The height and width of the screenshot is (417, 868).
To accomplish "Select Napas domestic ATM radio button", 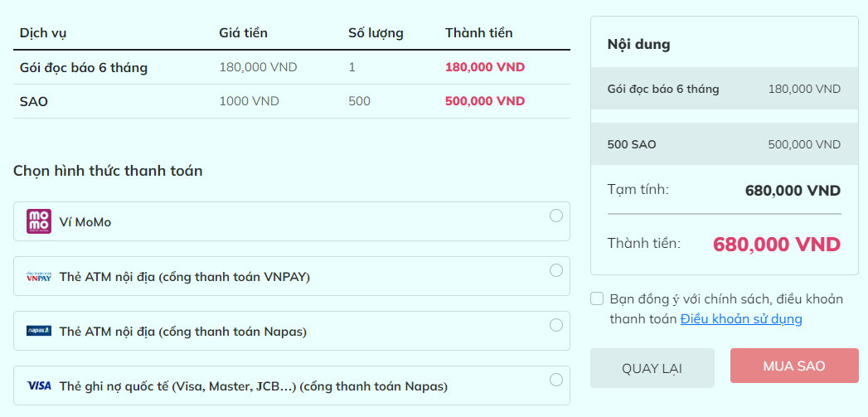I will pyautogui.click(x=555, y=325).
